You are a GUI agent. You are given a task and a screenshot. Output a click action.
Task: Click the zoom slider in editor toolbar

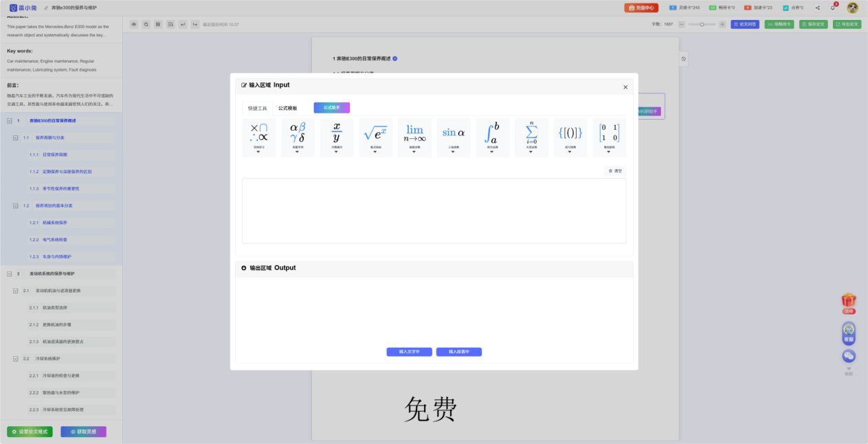coord(702,24)
